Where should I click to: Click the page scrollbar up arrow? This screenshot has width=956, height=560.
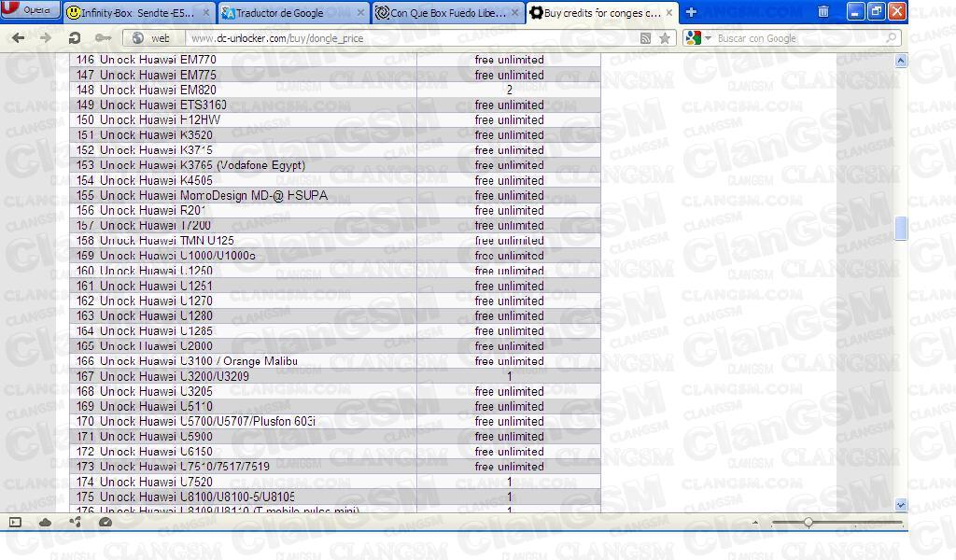pos(901,61)
